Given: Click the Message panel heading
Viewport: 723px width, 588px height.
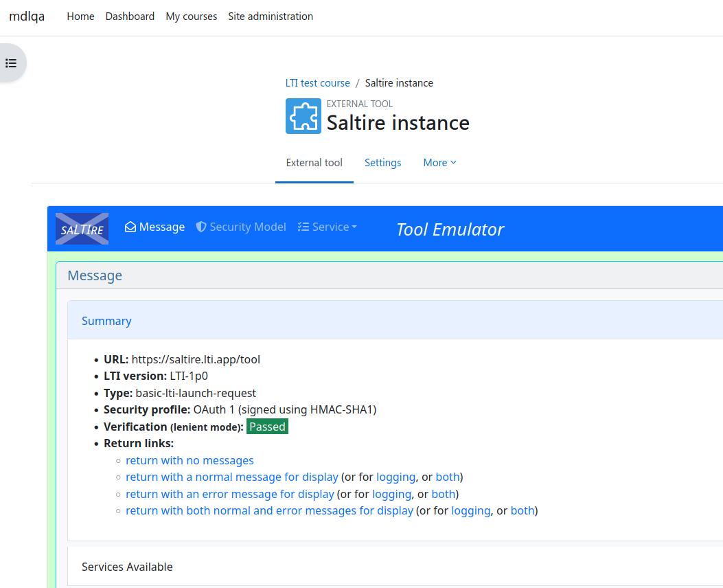Looking at the screenshot, I should click(95, 275).
